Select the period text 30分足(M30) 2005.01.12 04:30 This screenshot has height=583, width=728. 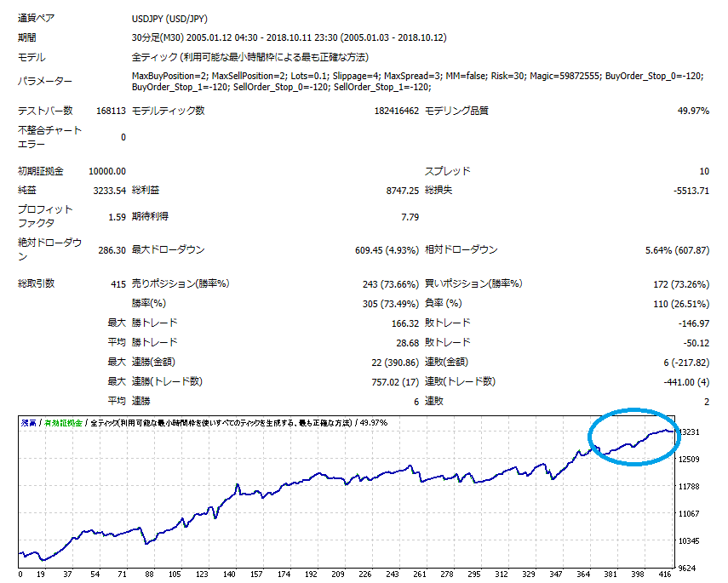pyautogui.click(x=195, y=37)
